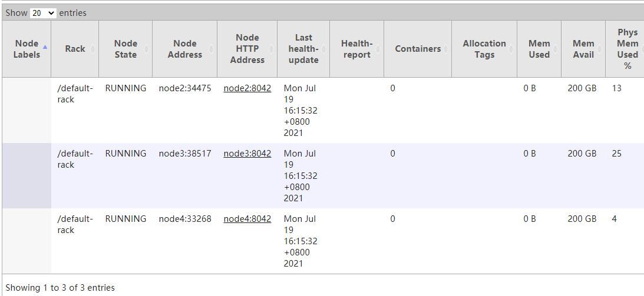Sort by Health-report column header
The width and height of the screenshot is (644, 296).
pos(356,49)
